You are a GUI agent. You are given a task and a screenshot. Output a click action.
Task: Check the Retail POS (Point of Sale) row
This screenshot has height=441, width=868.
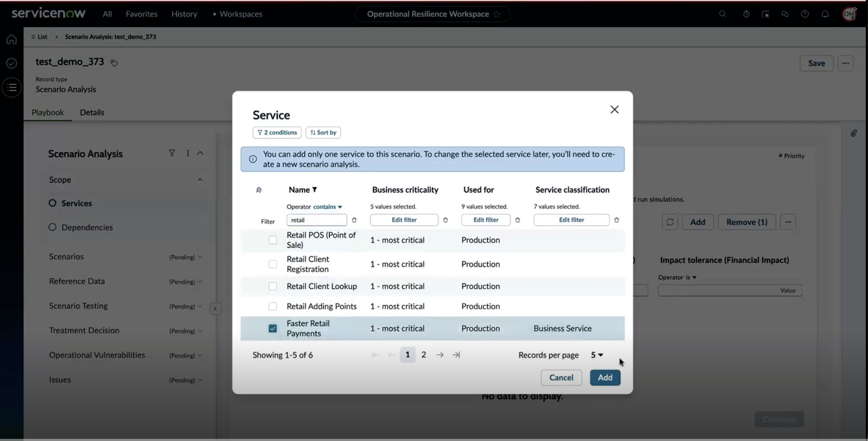pyautogui.click(x=273, y=240)
